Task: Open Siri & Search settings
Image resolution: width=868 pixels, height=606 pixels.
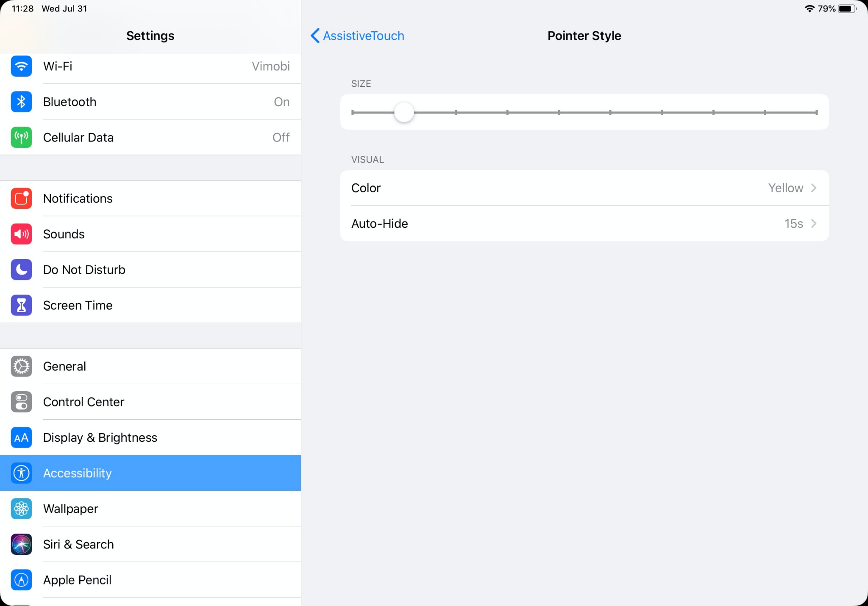Action: (150, 544)
